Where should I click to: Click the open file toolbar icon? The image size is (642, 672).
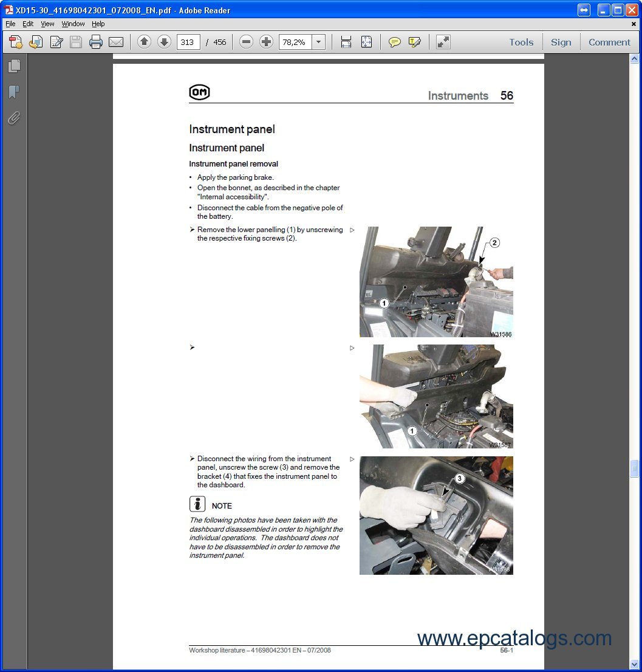click(x=36, y=42)
